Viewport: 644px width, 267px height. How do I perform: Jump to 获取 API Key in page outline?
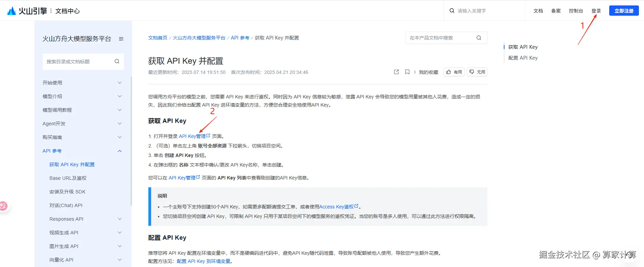pyautogui.click(x=523, y=47)
